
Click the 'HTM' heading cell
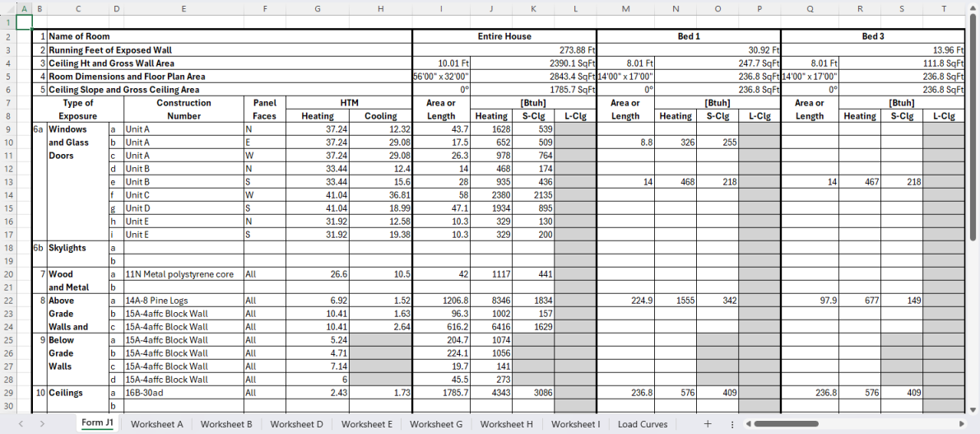350,103
